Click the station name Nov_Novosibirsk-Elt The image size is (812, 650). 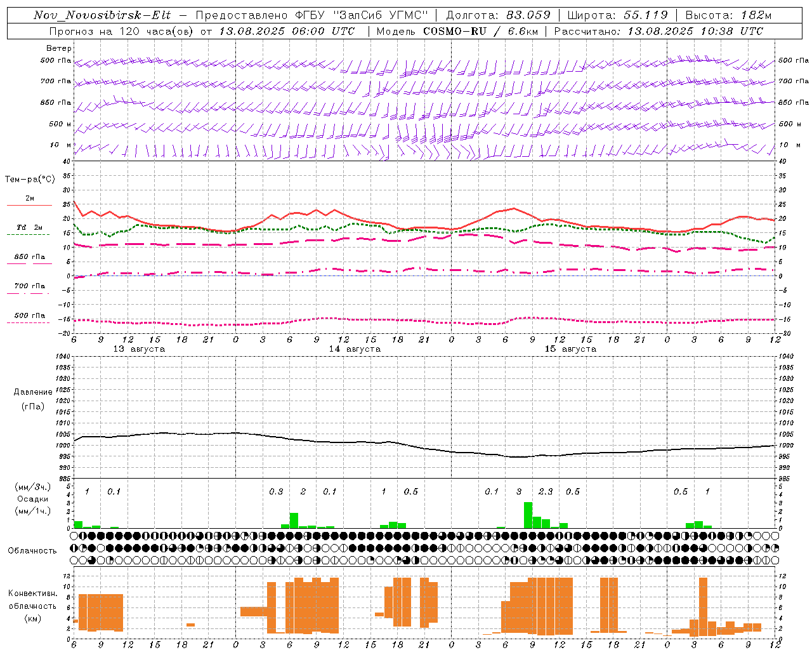(102, 15)
